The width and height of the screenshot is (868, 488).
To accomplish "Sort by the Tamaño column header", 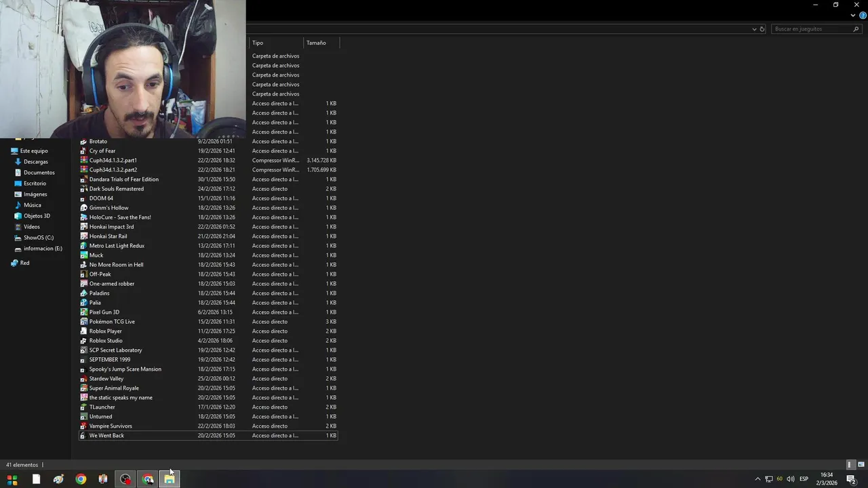I will point(321,43).
